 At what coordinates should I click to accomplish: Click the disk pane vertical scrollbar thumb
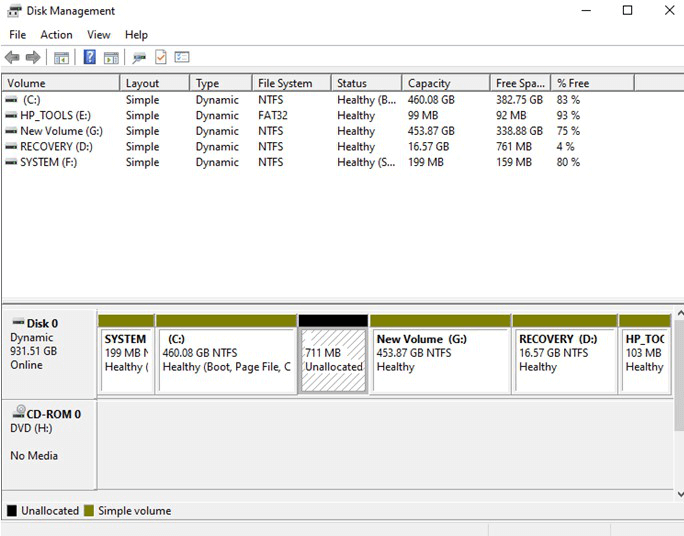[x=680, y=375]
